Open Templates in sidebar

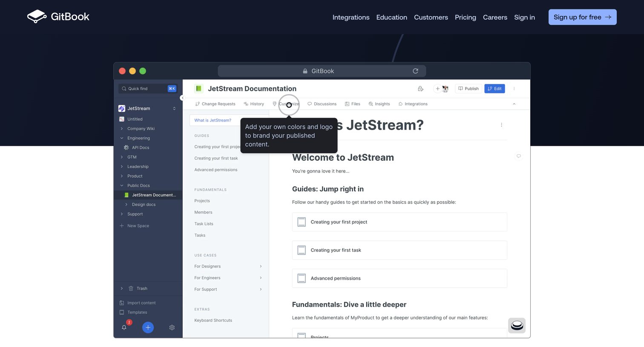133,312
